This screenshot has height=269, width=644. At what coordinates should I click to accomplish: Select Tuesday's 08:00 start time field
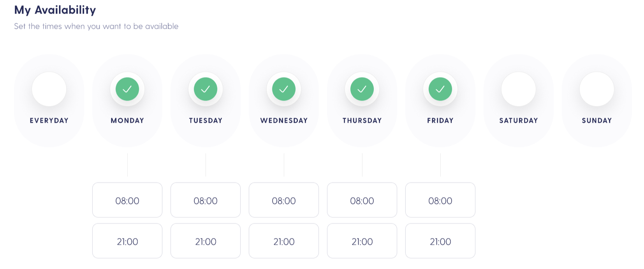tap(205, 200)
